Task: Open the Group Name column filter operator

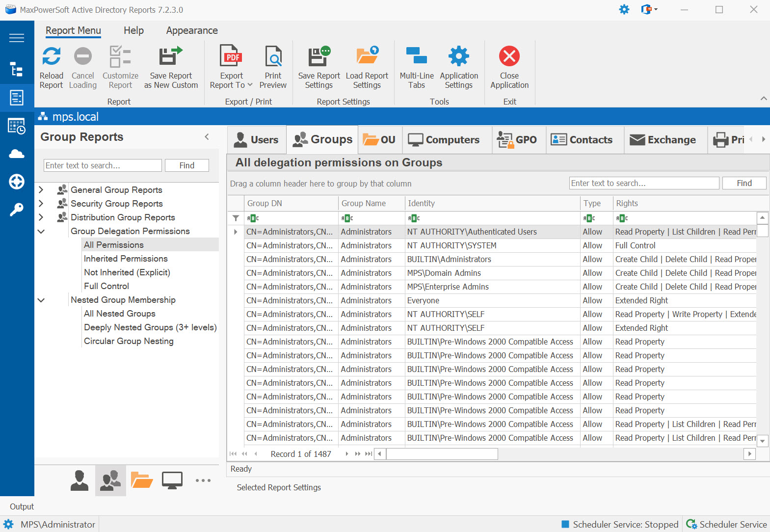Action: 347,218
